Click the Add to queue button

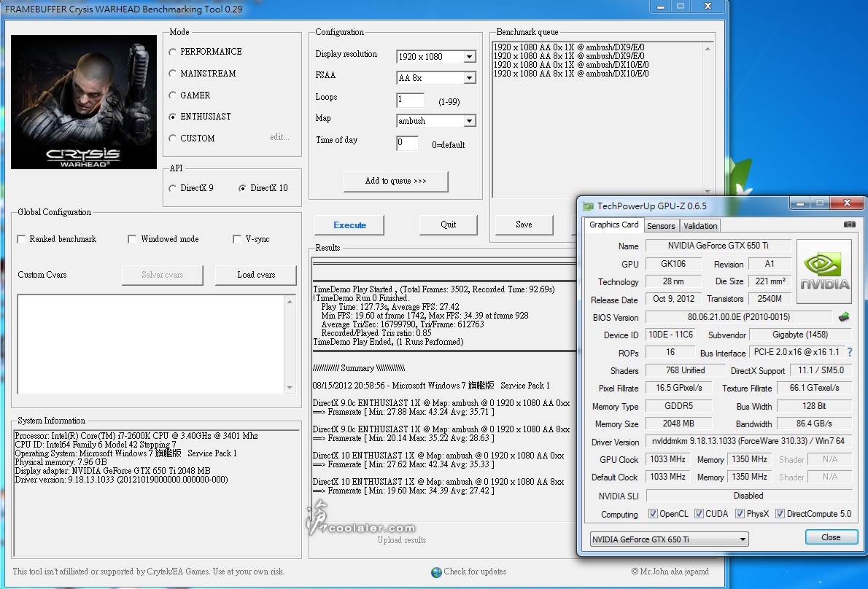tap(396, 181)
